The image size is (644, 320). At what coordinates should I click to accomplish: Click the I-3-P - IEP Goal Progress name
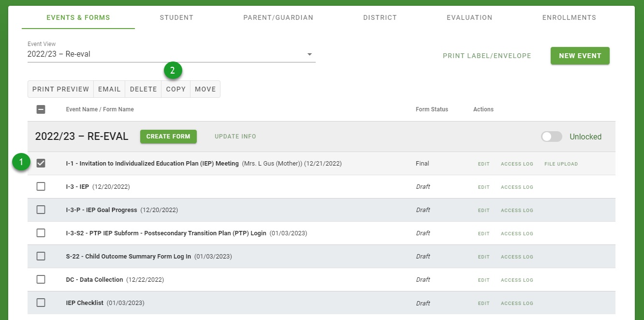102,210
